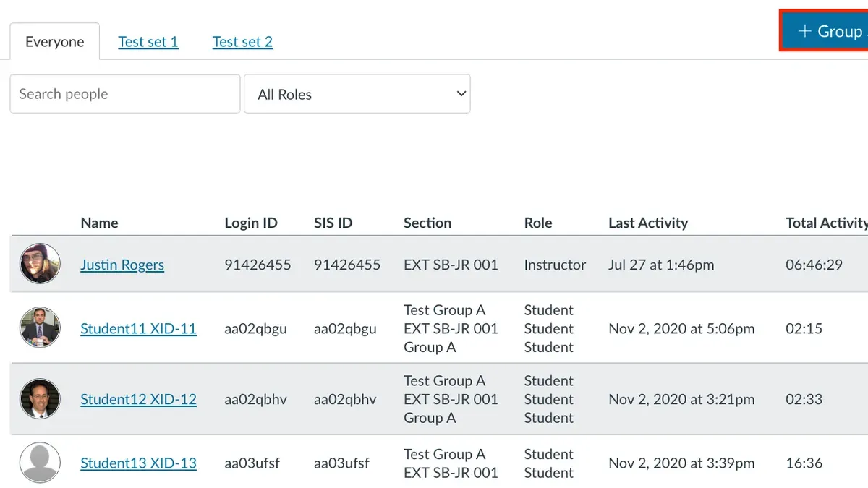
Task: Open the Student13 XID-13 link
Action: click(x=138, y=463)
